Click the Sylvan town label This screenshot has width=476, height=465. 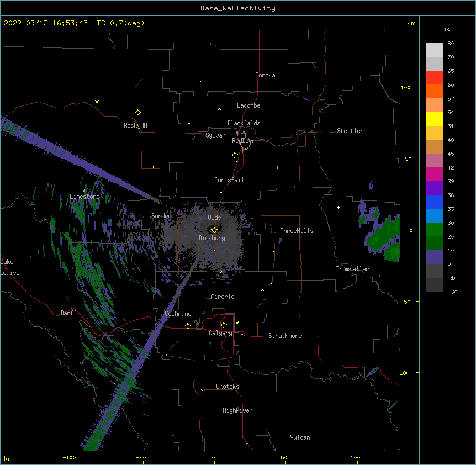pyautogui.click(x=215, y=135)
